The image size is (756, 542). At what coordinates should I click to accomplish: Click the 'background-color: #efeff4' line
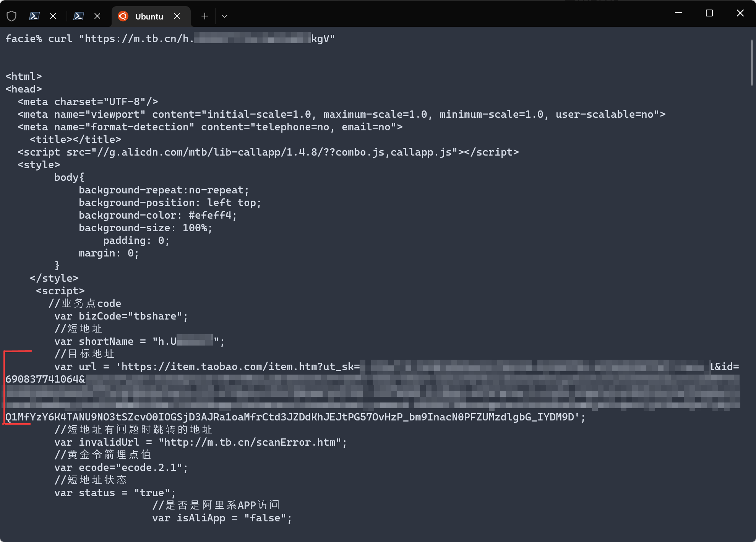pos(158,215)
